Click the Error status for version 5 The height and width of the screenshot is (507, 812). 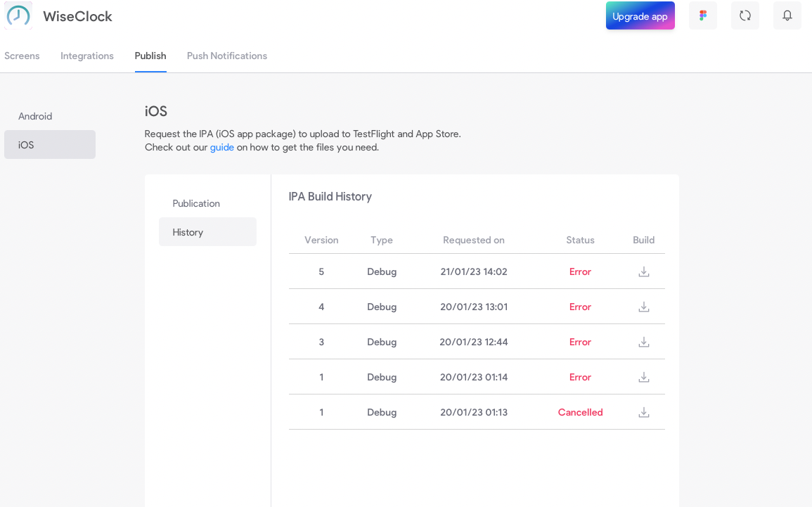[580, 272]
